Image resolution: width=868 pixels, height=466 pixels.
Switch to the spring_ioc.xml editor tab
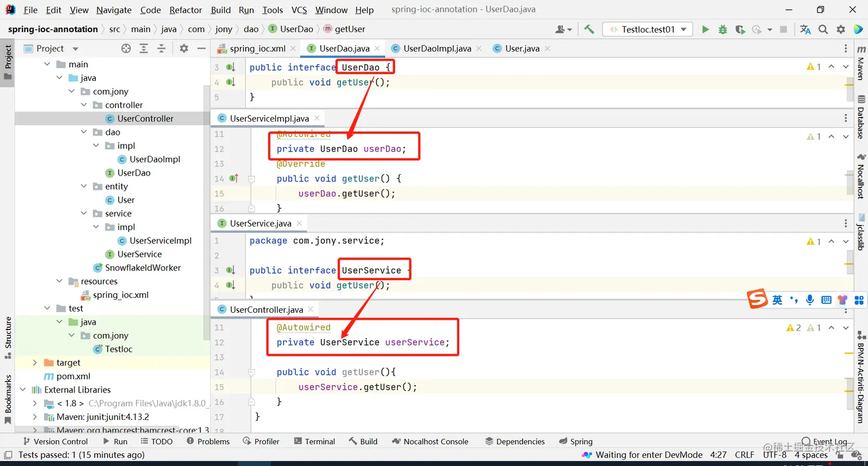tap(258, 49)
